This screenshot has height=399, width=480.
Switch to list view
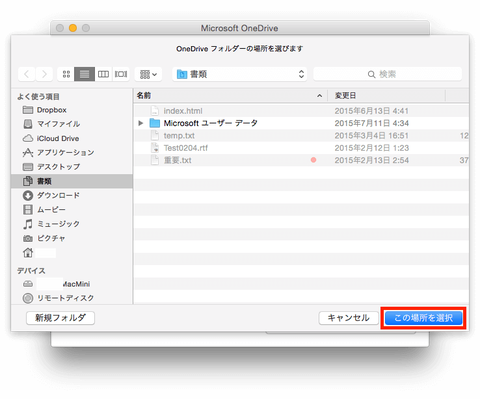[84, 74]
